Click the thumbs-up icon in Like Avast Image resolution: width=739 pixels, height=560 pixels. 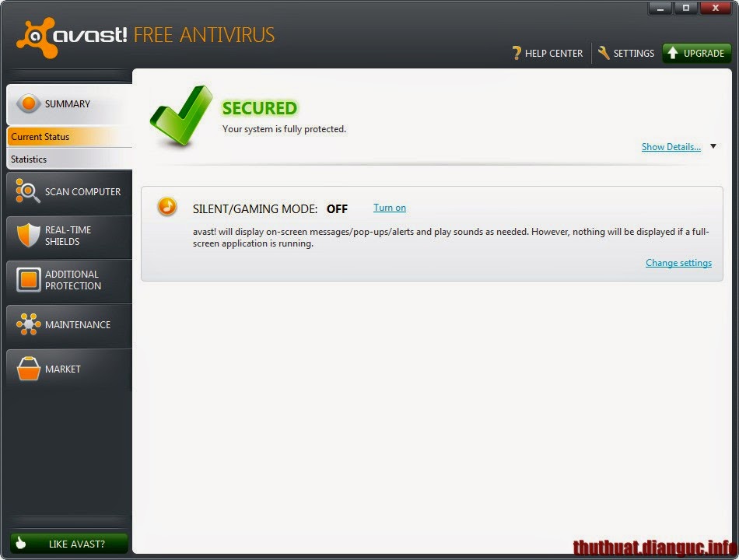[x=21, y=543]
